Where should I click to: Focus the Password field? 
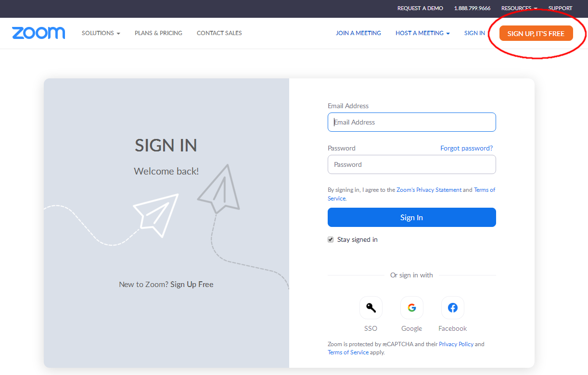click(412, 164)
